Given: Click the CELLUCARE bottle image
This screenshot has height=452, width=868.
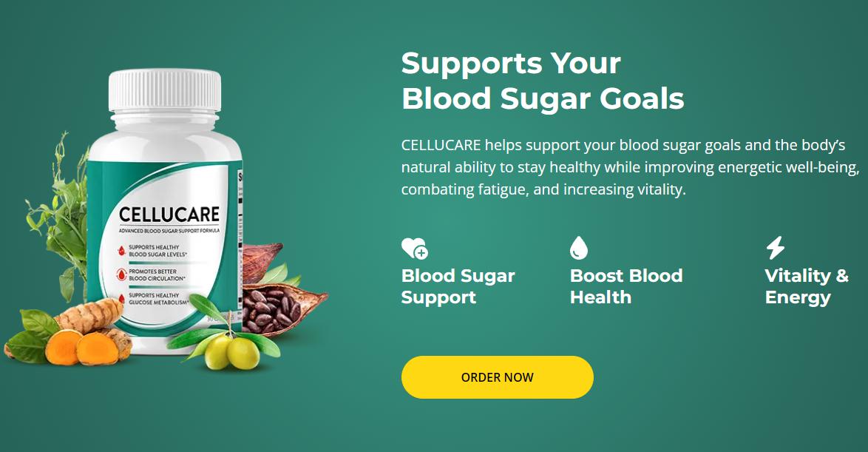Looking at the screenshot, I should coord(165,211).
